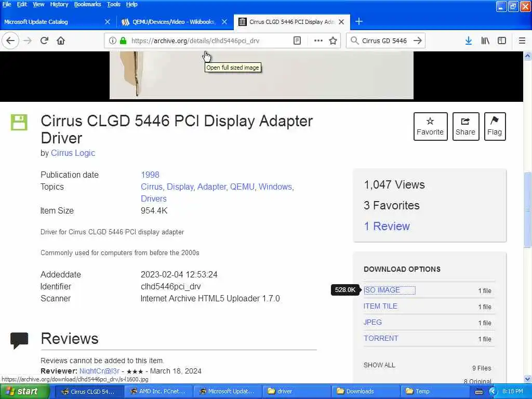The width and height of the screenshot is (532, 399).
Task: Open the Adapter topic link
Action: coord(212,187)
